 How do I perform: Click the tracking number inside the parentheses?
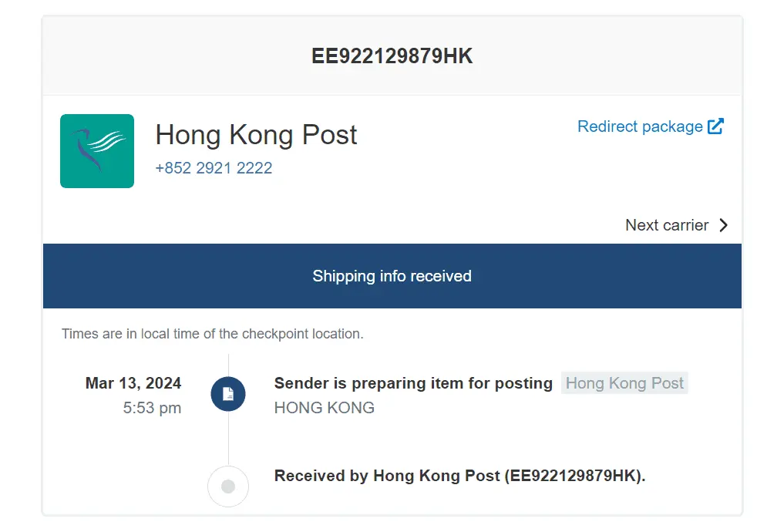coord(574,476)
